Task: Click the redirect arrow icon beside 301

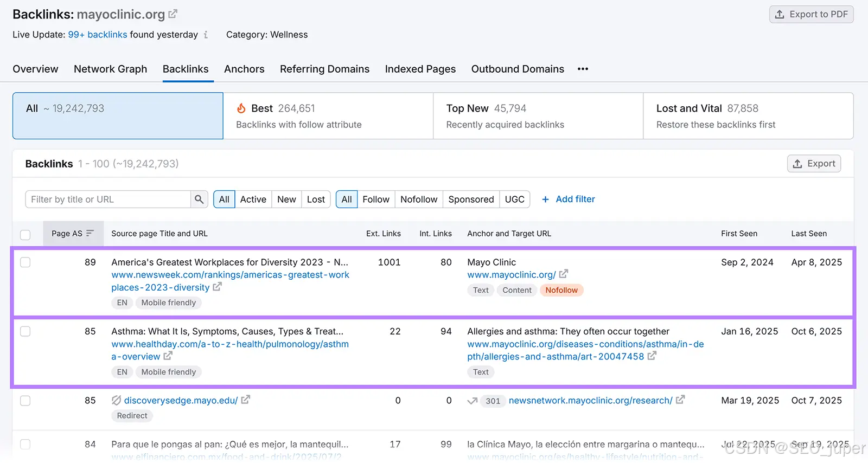Action: point(473,401)
